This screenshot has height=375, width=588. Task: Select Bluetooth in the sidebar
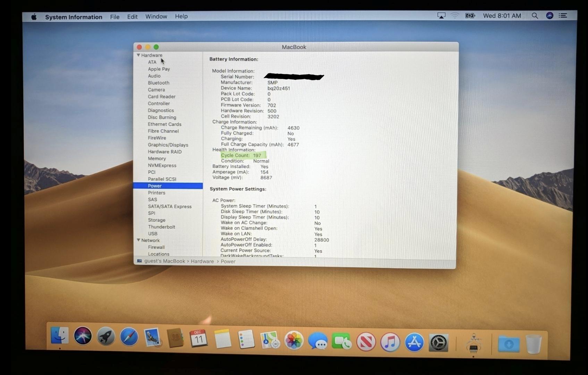click(159, 83)
